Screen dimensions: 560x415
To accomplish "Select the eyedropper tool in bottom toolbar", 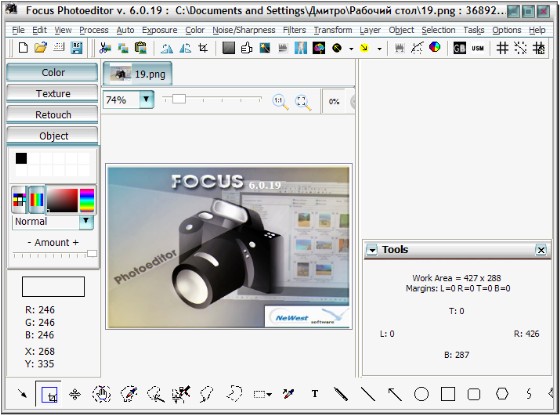I will (x=288, y=394).
